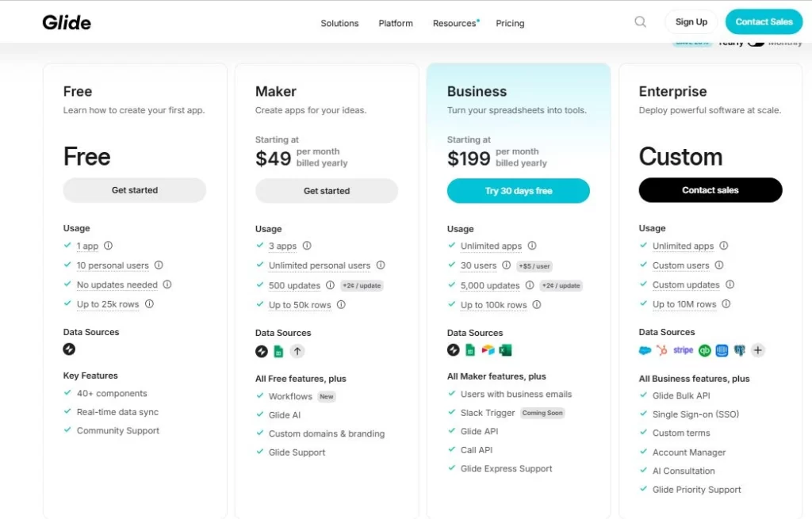Viewport: 812px width, 519px height.
Task: Click the Stripe data source logo
Action: pos(683,350)
